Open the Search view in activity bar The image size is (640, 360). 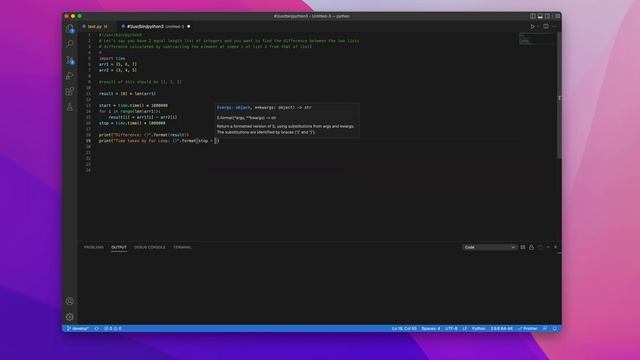[70, 44]
